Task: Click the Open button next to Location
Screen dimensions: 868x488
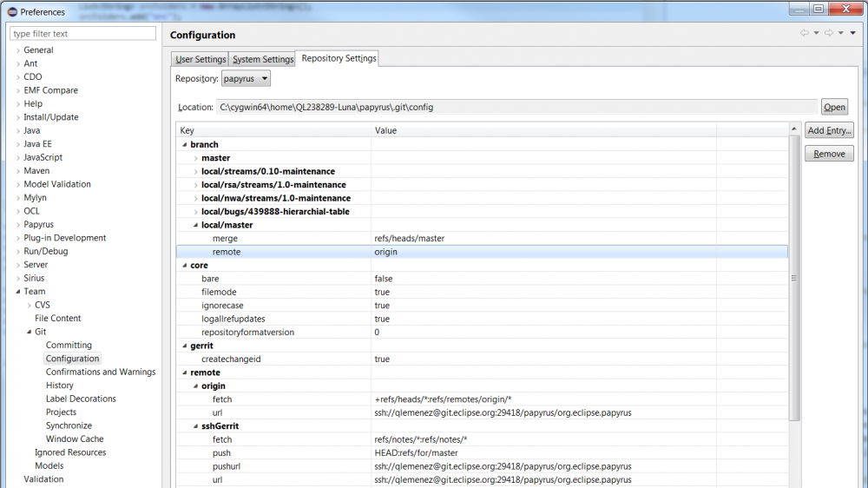Action: [x=834, y=107]
